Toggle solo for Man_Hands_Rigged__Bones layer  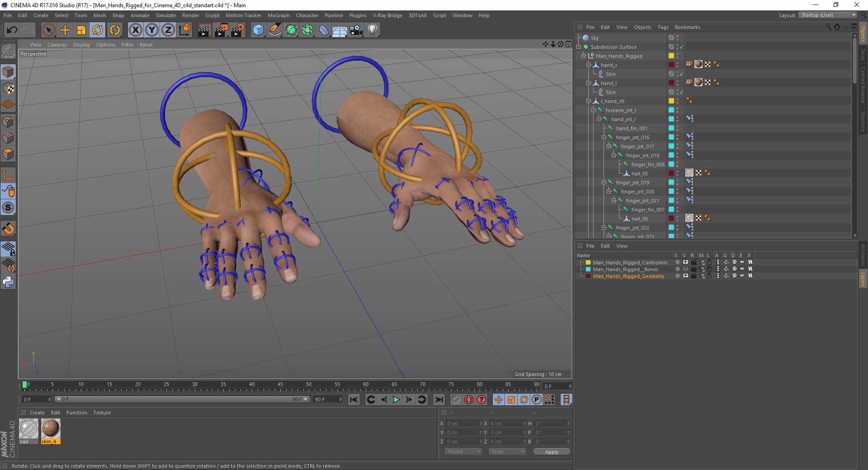[x=677, y=269]
